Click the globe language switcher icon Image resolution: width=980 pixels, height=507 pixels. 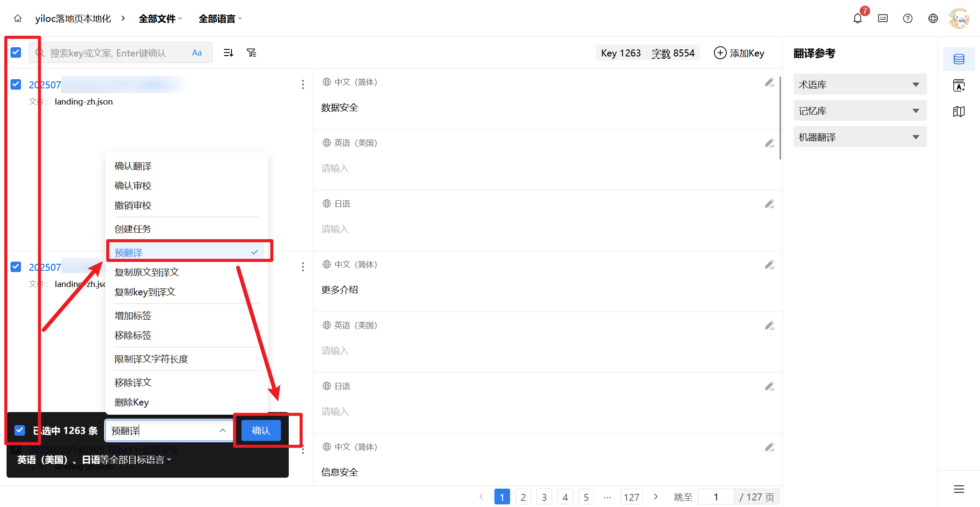tap(933, 18)
